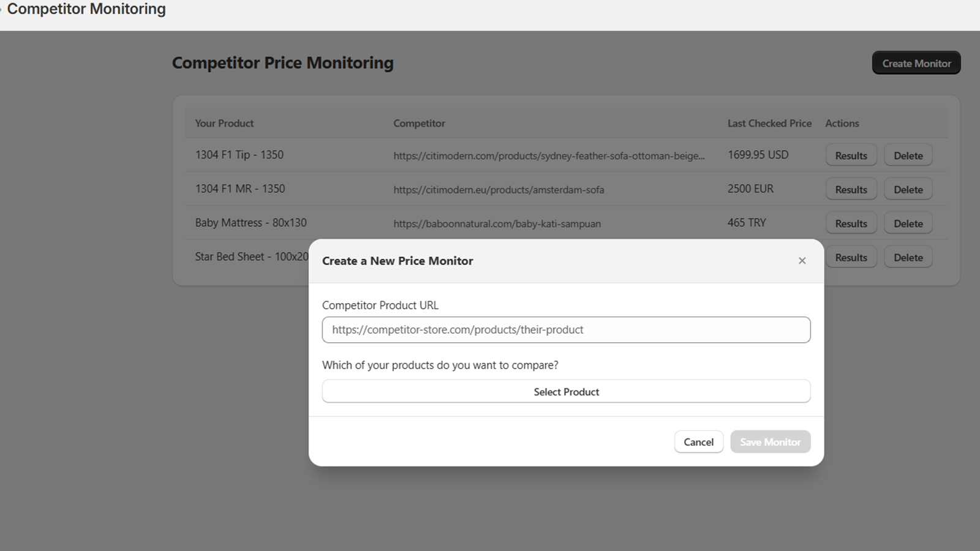Viewport: 980px width, 551px height.
Task: Click the Your Product column header
Action: 224,123
